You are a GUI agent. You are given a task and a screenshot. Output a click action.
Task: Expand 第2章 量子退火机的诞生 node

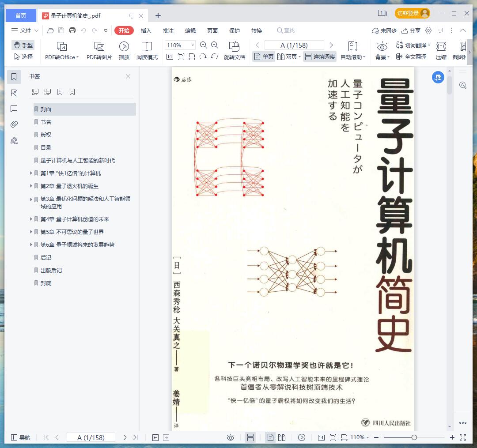click(x=31, y=186)
